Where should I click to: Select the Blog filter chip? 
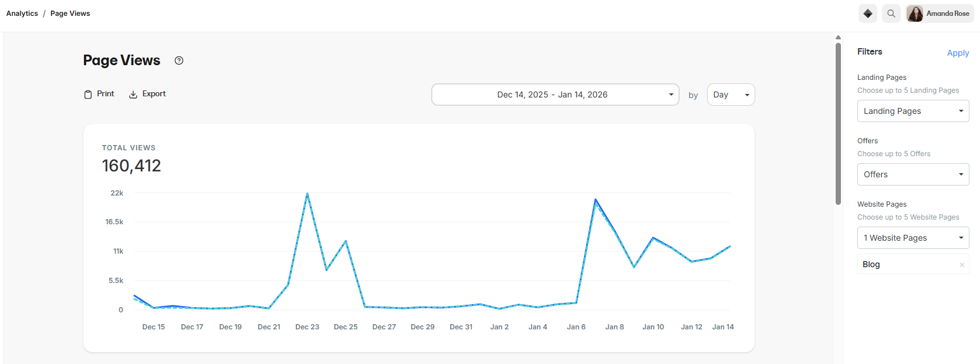tap(913, 264)
